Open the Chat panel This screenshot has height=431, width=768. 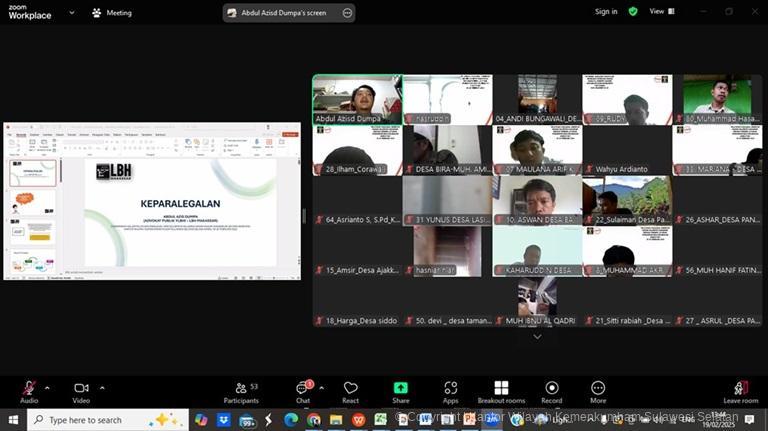303,390
